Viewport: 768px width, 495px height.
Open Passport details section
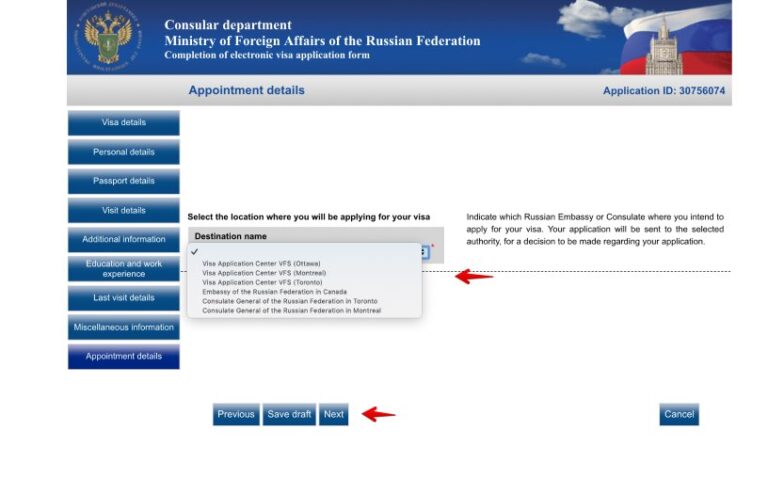click(x=123, y=181)
